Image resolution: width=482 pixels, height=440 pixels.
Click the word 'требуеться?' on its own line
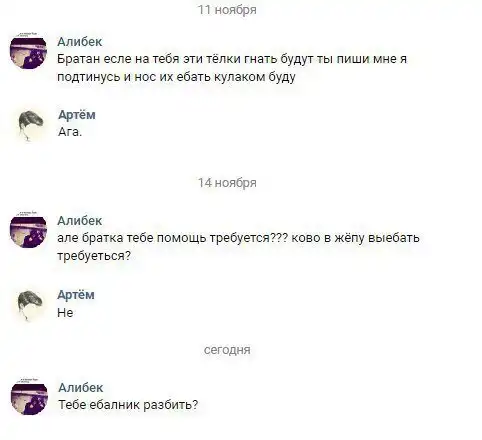coord(94,256)
